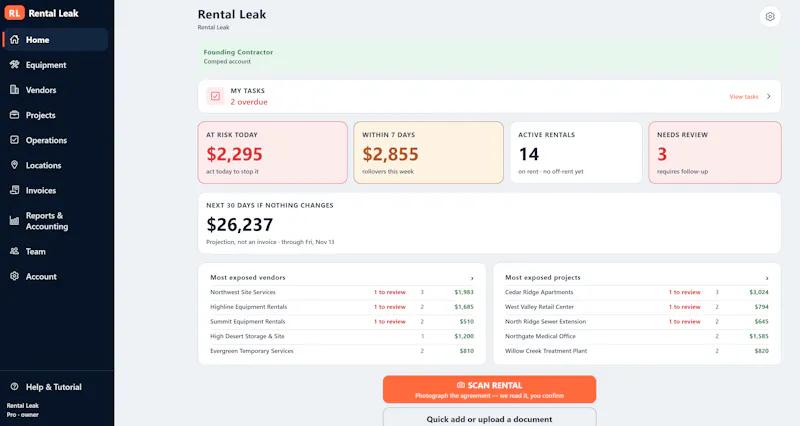Select Highline Equipment Rentals vendor row
The image size is (800, 426).
click(x=342, y=307)
